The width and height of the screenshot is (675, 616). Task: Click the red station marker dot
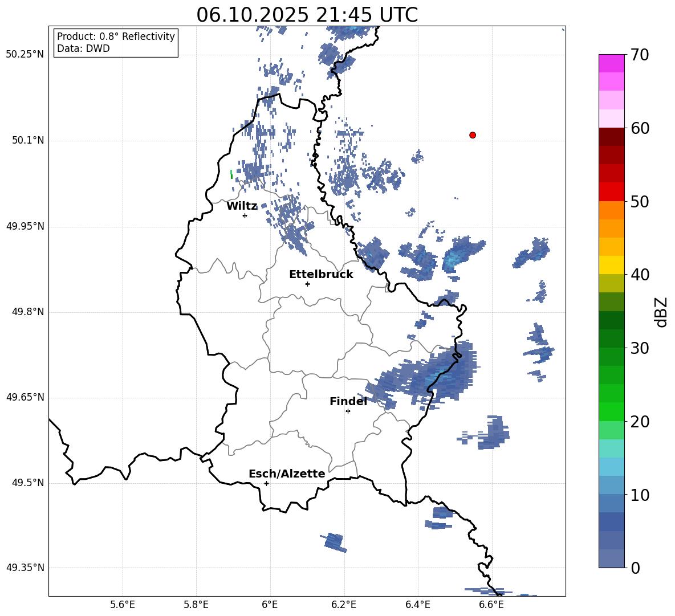coord(472,135)
